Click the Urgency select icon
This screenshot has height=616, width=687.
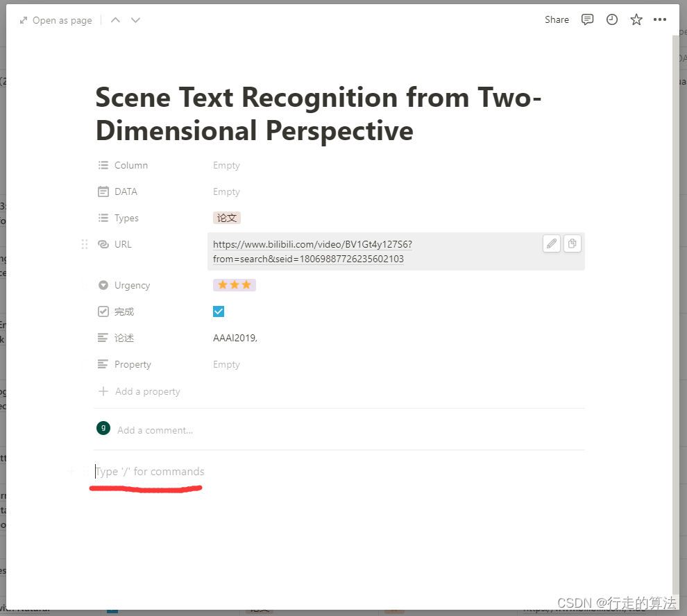(x=103, y=285)
